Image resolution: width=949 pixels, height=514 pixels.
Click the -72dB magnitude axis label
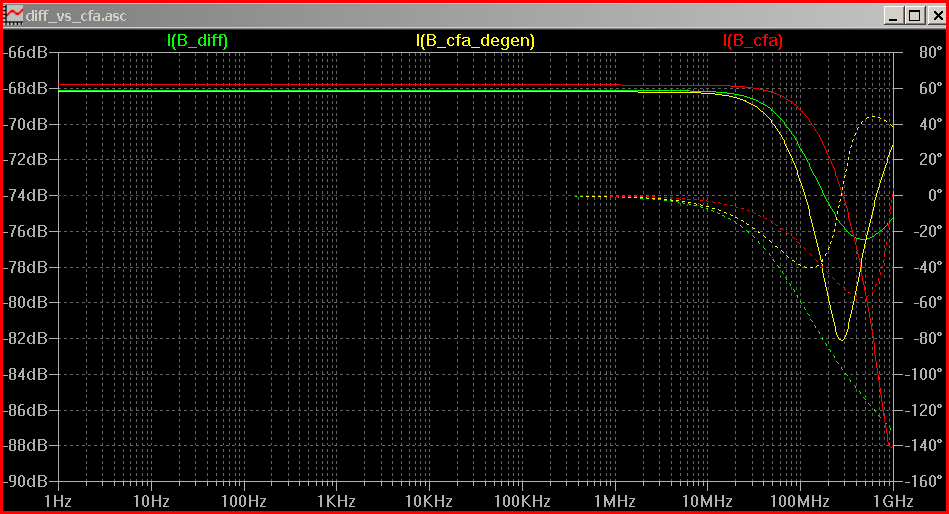[25, 160]
